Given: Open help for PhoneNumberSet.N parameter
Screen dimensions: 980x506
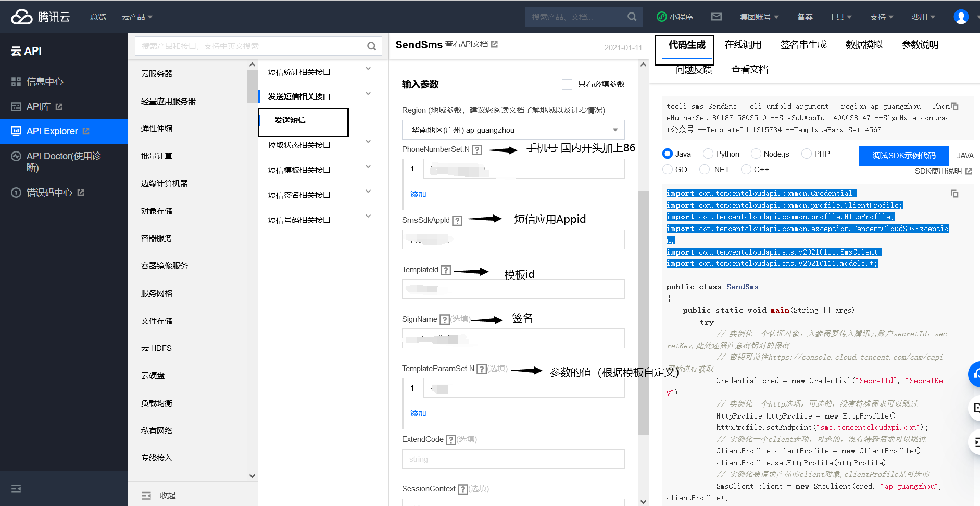Looking at the screenshot, I should tap(477, 150).
